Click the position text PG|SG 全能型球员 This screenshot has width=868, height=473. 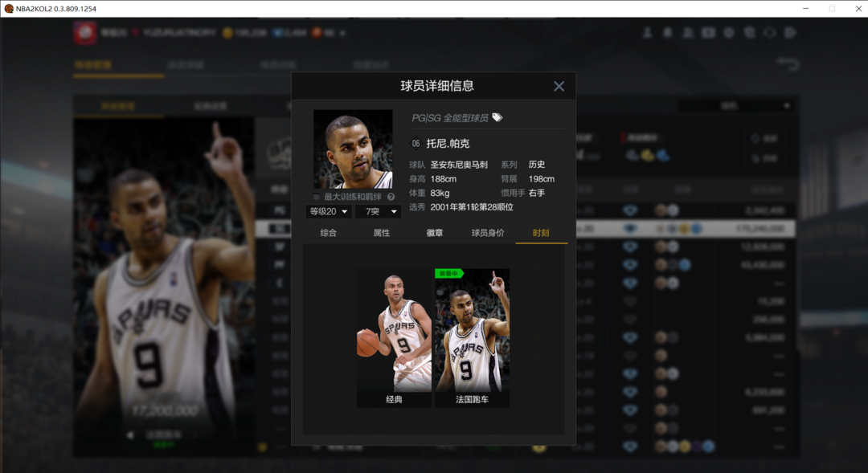pos(450,118)
